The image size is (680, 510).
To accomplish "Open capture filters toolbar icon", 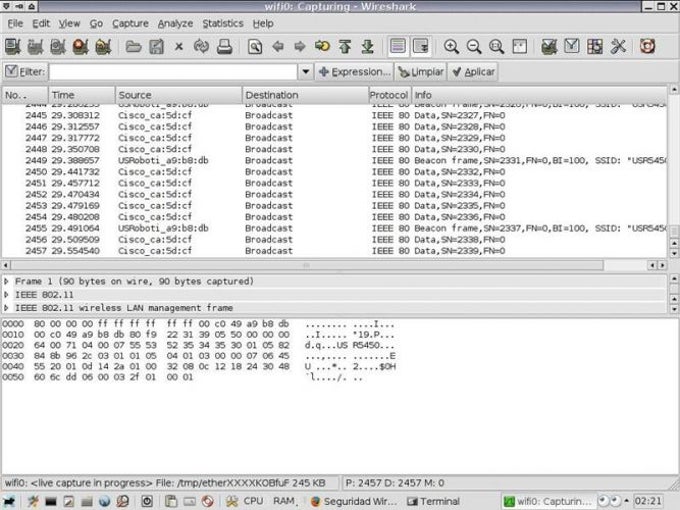I will click(549, 46).
